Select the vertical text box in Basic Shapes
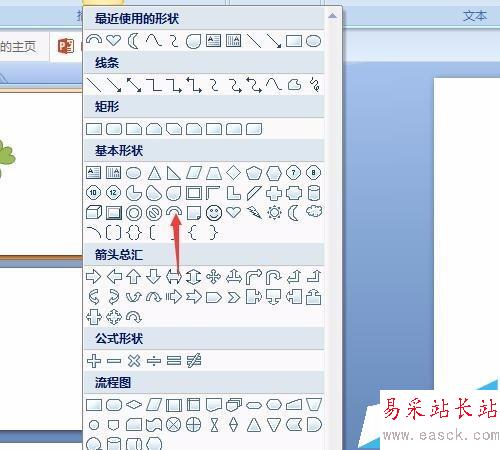500x450 pixels. click(x=113, y=173)
